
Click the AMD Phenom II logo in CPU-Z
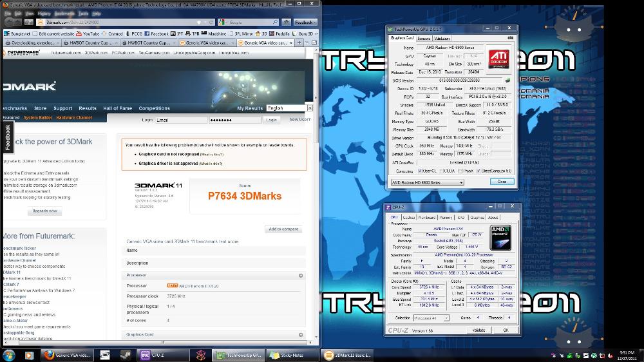coord(500,238)
